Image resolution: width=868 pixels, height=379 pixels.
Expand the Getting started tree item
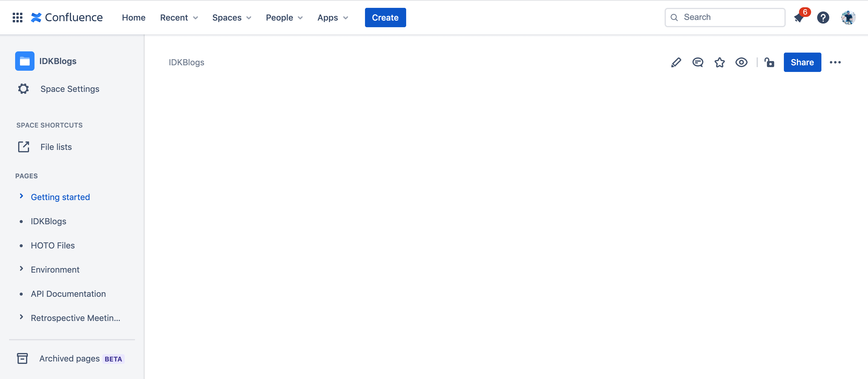pyautogui.click(x=21, y=197)
